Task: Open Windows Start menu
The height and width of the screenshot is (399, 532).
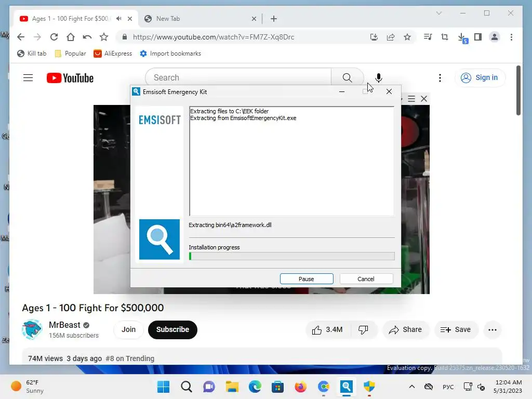Action: coord(163,387)
